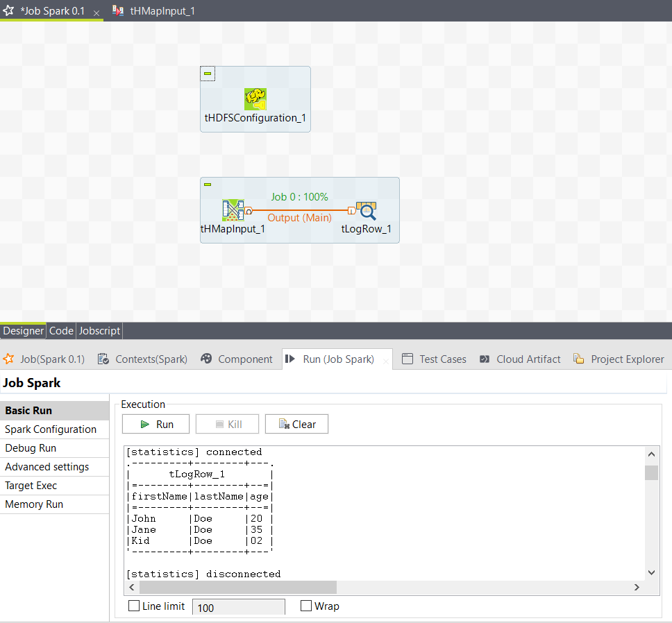Click the console scroll left arrow
Screen dimensions: 672x623
coord(132,587)
